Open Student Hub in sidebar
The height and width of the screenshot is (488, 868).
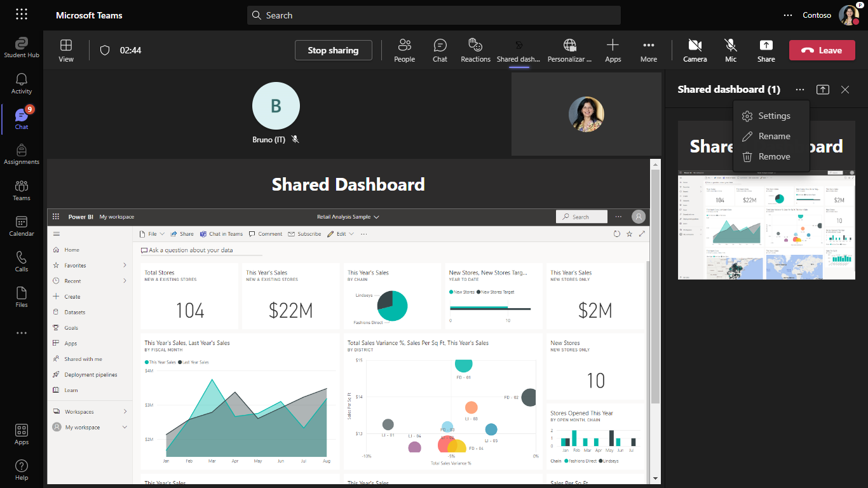22,48
